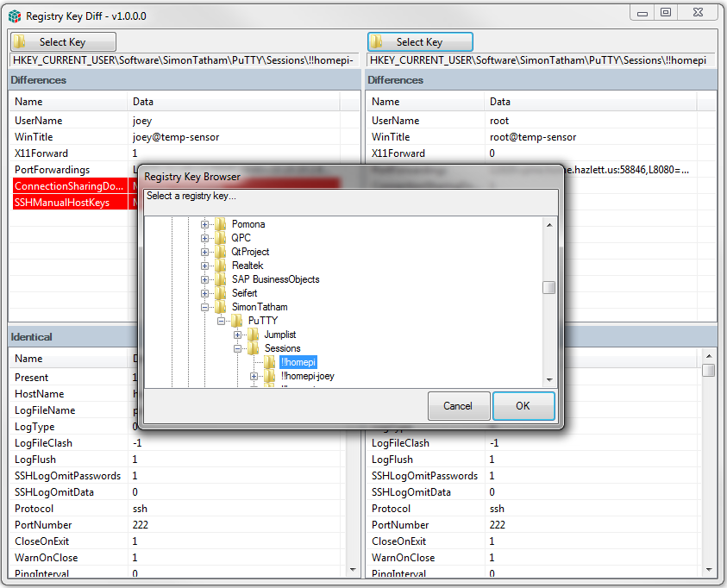Click the Pomona folder icon
The image size is (727, 588).
(221, 224)
